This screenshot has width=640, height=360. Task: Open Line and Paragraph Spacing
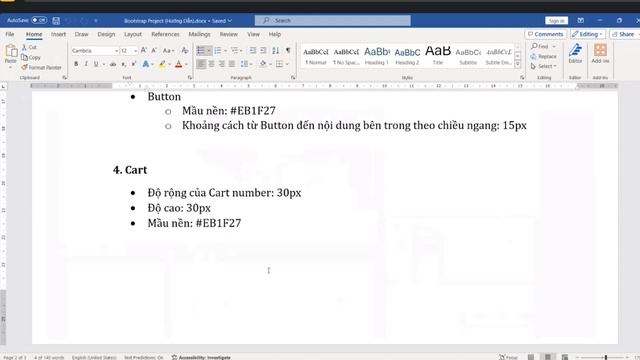tap(246, 64)
